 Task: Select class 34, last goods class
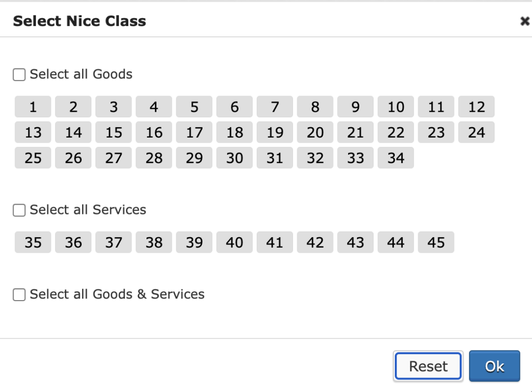[395, 158]
